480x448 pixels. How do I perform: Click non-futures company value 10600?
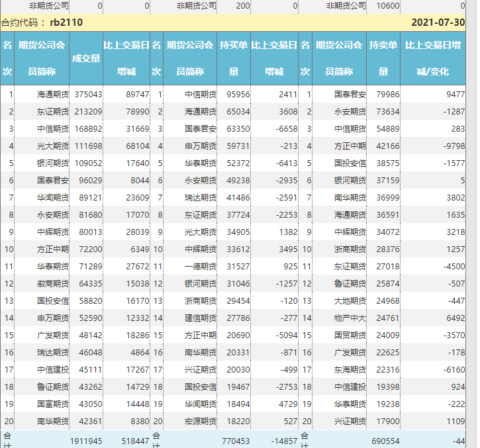pos(388,6)
